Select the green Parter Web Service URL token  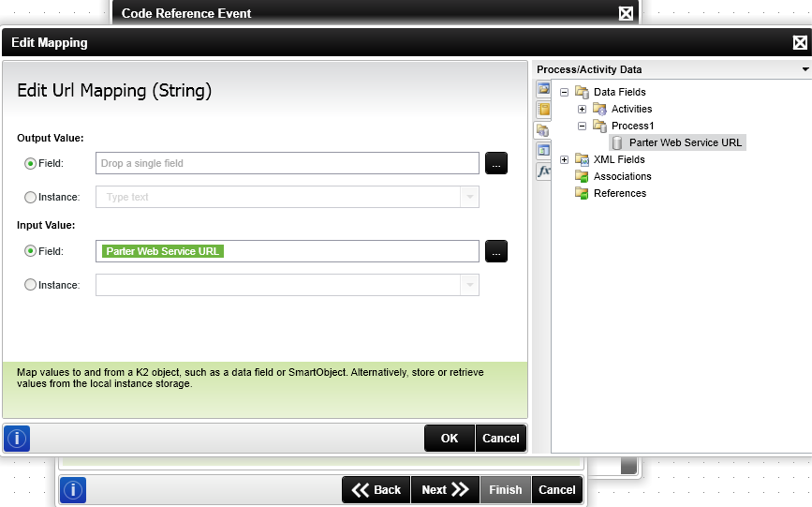pyautogui.click(x=163, y=251)
